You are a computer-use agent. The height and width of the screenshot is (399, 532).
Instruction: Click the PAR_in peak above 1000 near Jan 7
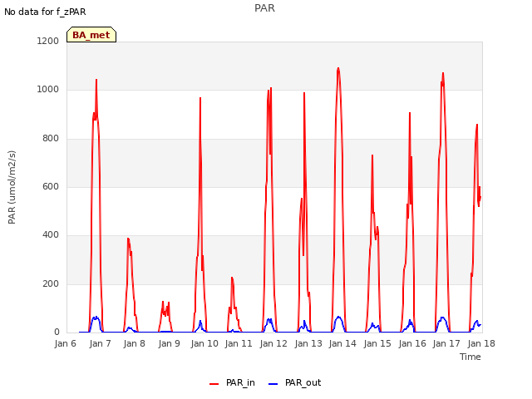pos(96,80)
